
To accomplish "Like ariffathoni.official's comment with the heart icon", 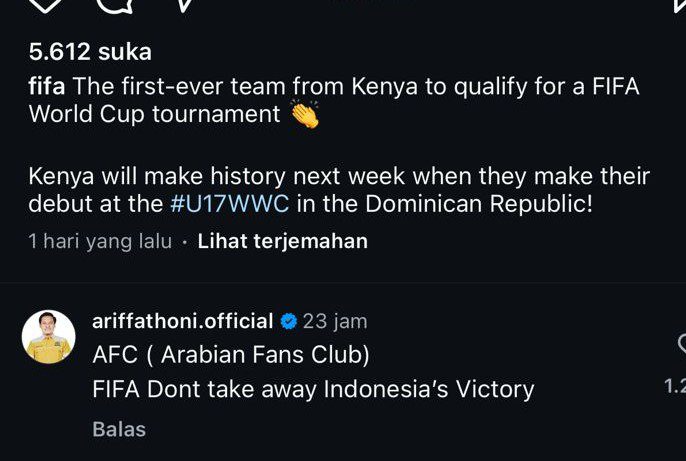I will click(x=681, y=345).
